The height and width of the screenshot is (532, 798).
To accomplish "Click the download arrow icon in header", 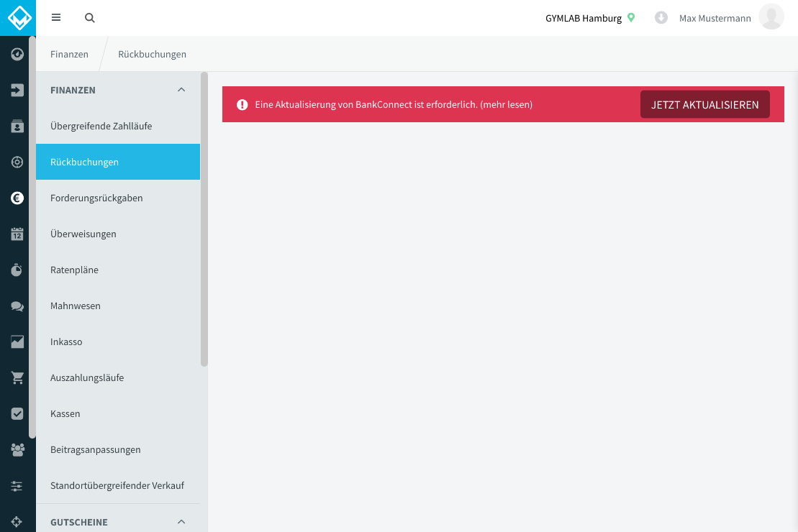I will pos(661,18).
